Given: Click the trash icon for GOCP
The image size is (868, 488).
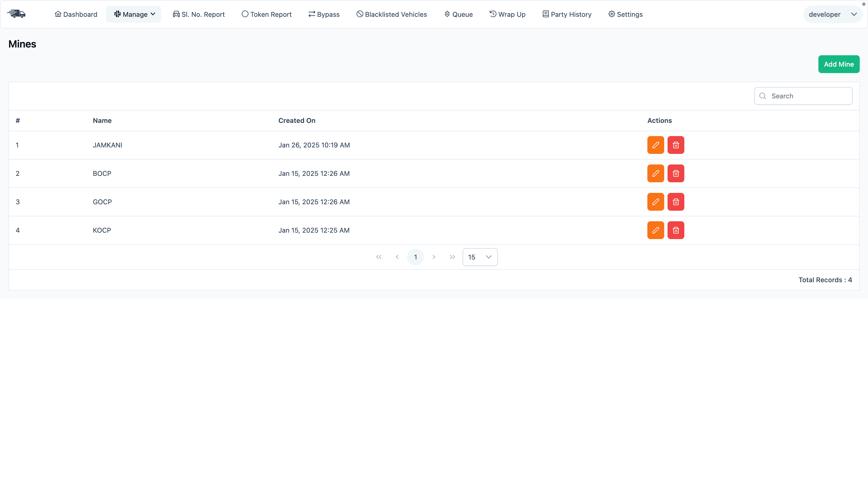Looking at the screenshot, I should click(676, 202).
